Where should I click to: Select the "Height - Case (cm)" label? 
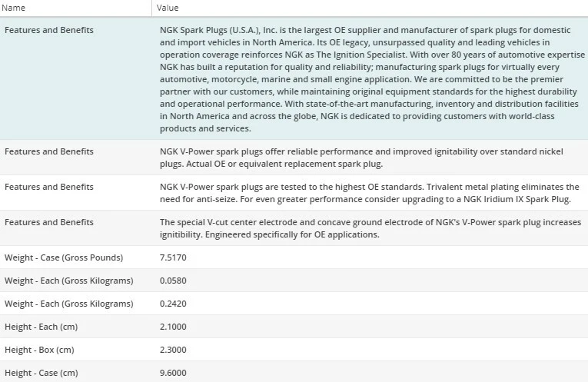pyautogui.click(x=41, y=373)
